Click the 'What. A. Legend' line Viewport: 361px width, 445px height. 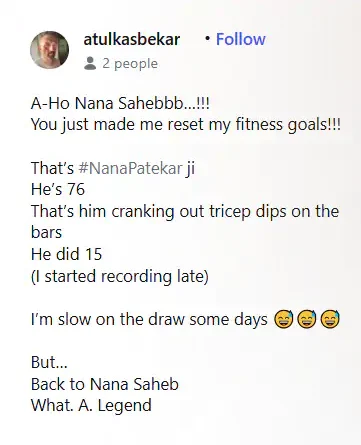pyautogui.click(x=91, y=406)
